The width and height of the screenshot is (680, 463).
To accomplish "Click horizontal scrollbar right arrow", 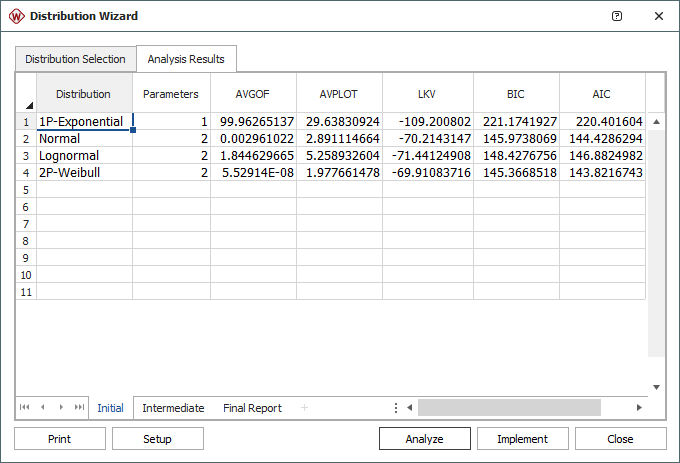I will pyautogui.click(x=639, y=408).
